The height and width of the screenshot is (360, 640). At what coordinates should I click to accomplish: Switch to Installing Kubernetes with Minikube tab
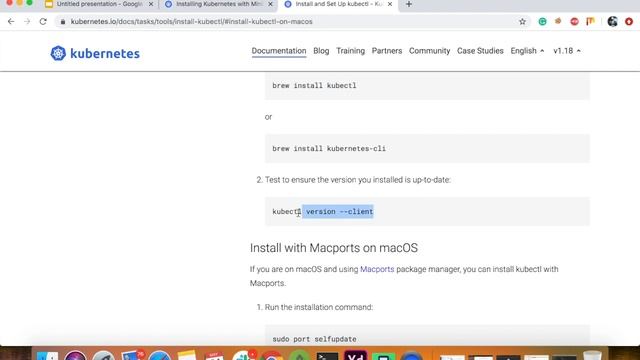219,4
